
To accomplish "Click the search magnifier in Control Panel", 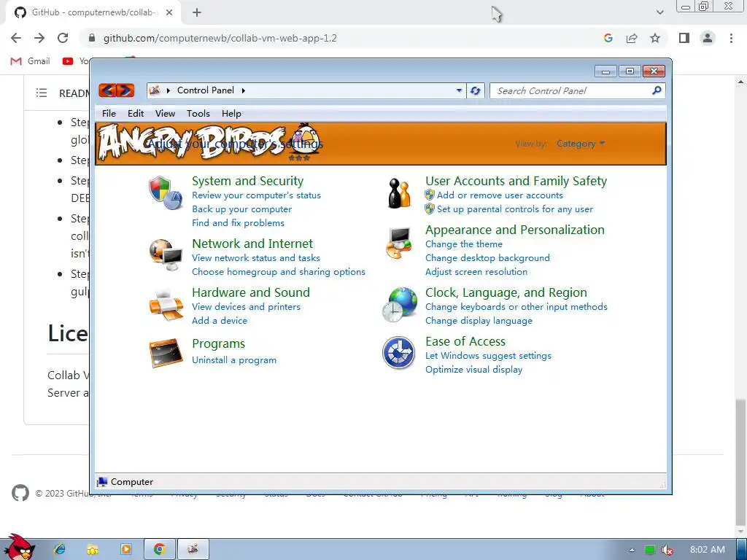I will (x=657, y=90).
